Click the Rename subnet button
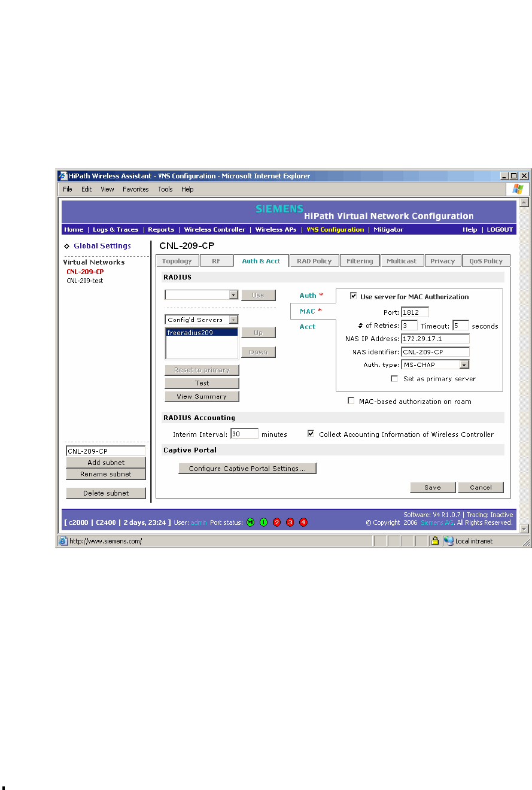 [x=106, y=474]
